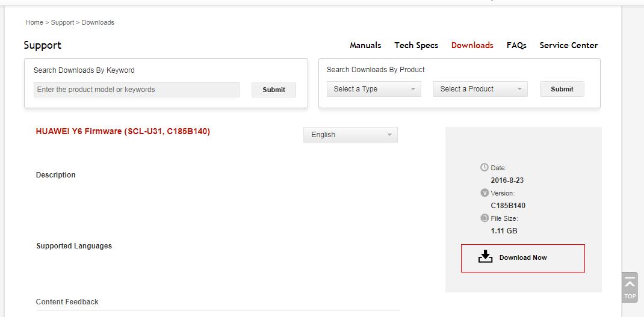Focus the product model keyword field
This screenshot has height=317, width=644.
click(137, 90)
